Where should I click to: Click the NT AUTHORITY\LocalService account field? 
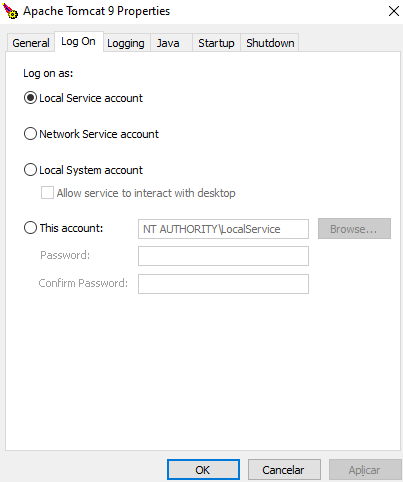pyautogui.click(x=223, y=229)
